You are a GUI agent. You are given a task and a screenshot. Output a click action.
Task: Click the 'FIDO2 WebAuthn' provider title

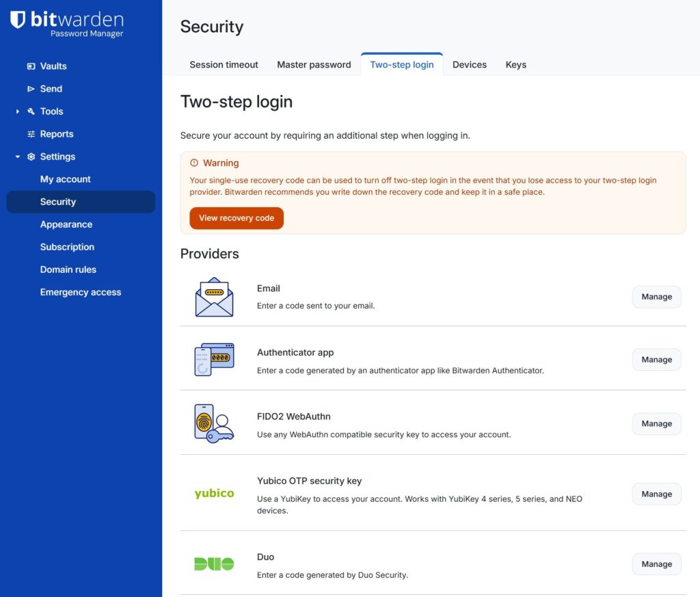(294, 416)
